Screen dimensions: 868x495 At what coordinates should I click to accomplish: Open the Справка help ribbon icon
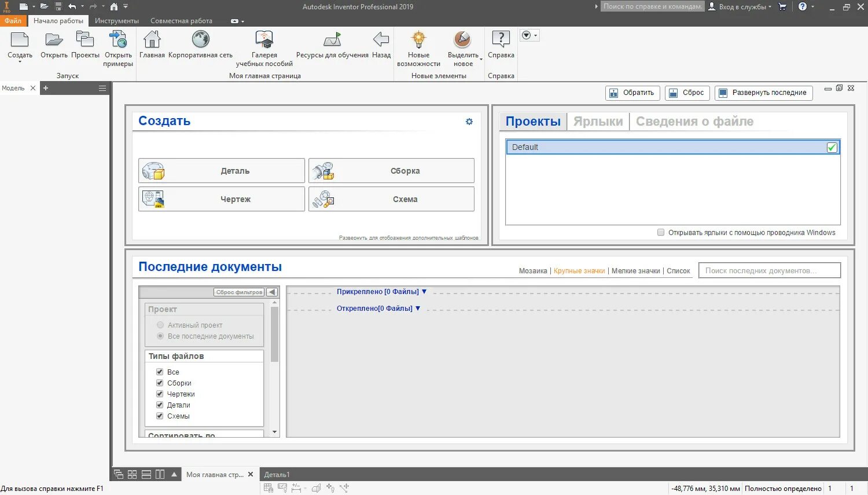[501, 40]
